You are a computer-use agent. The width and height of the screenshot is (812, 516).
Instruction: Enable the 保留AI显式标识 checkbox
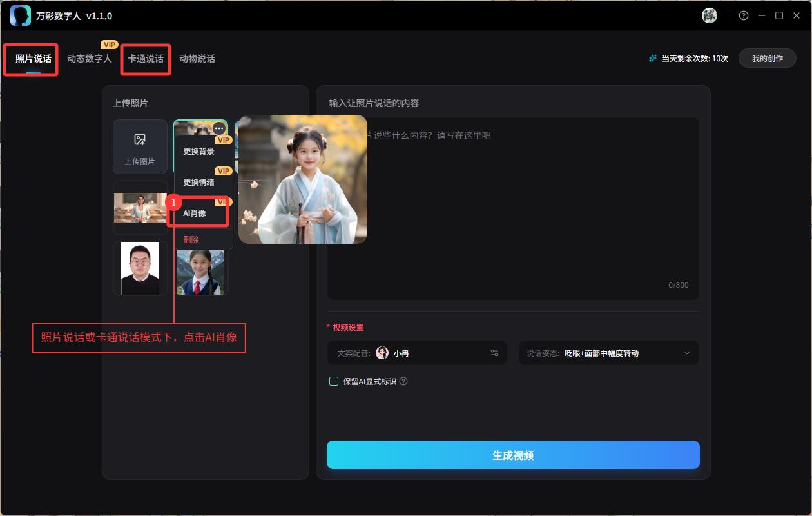334,381
